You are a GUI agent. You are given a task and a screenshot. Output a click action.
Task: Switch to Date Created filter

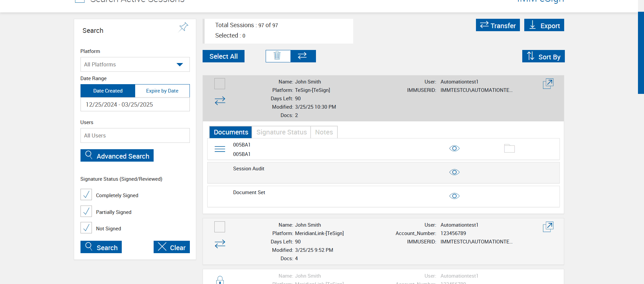108,91
